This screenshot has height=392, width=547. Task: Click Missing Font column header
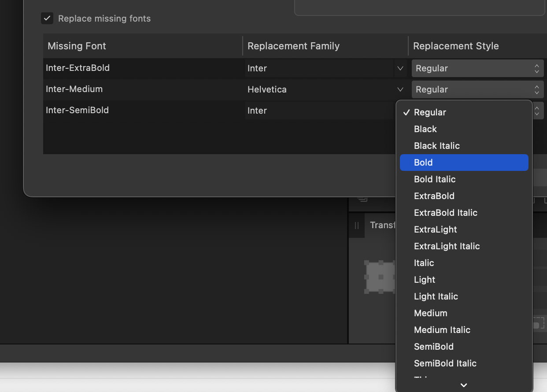[143, 46]
